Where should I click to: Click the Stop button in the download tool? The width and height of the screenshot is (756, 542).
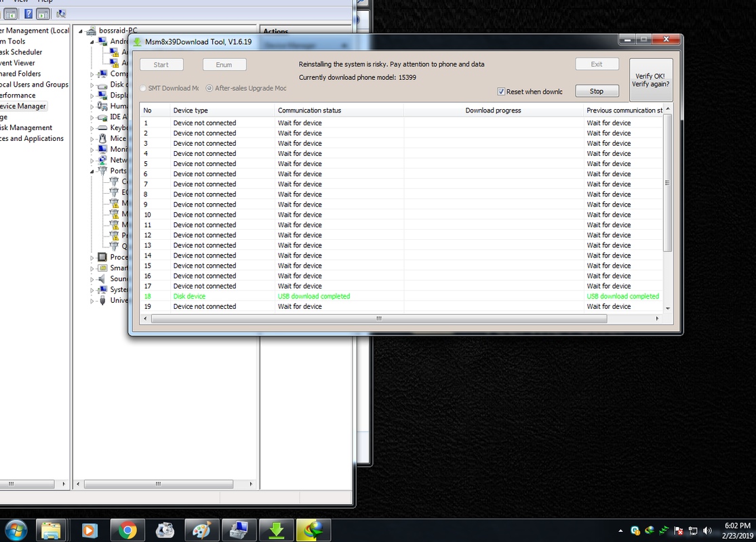click(x=597, y=91)
